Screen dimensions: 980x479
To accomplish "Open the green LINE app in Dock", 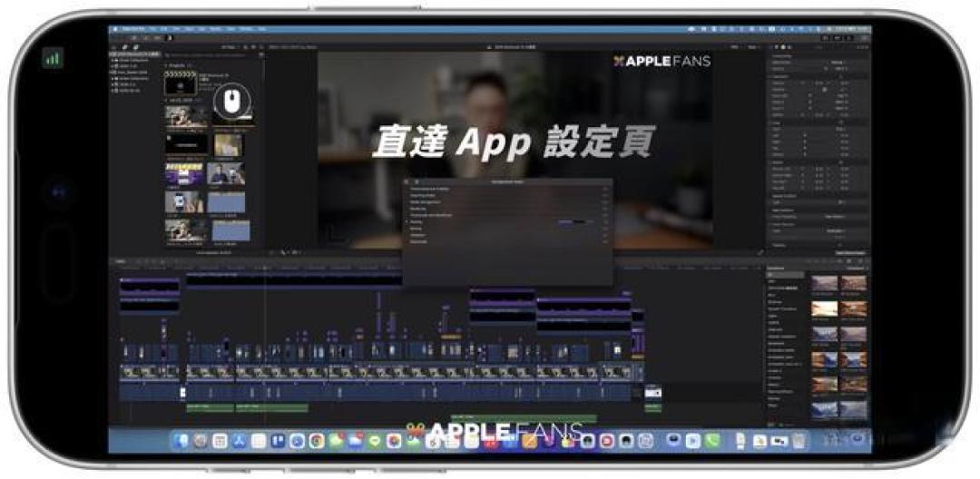I will tap(375, 441).
